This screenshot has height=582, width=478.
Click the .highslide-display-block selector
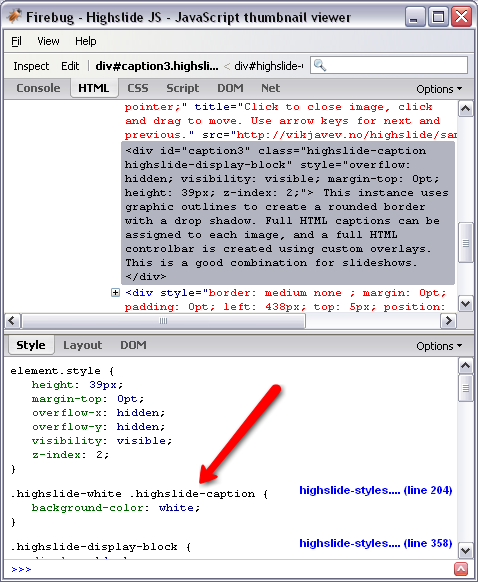94,547
